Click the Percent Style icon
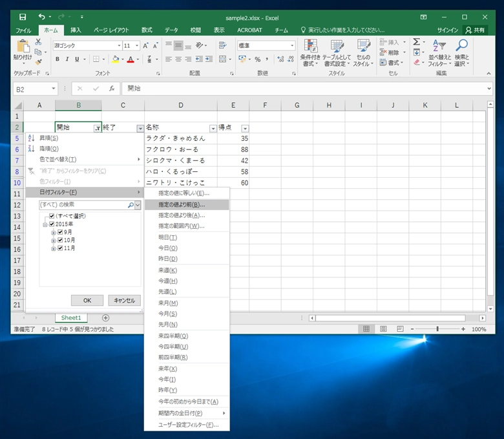Viewport: 504px width, 439px height. coord(257,59)
